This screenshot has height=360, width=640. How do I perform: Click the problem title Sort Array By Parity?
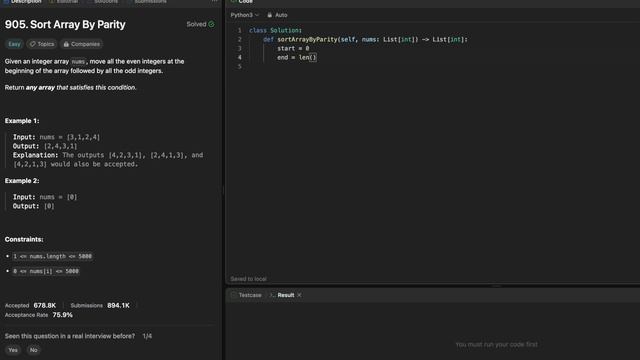click(65, 24)
